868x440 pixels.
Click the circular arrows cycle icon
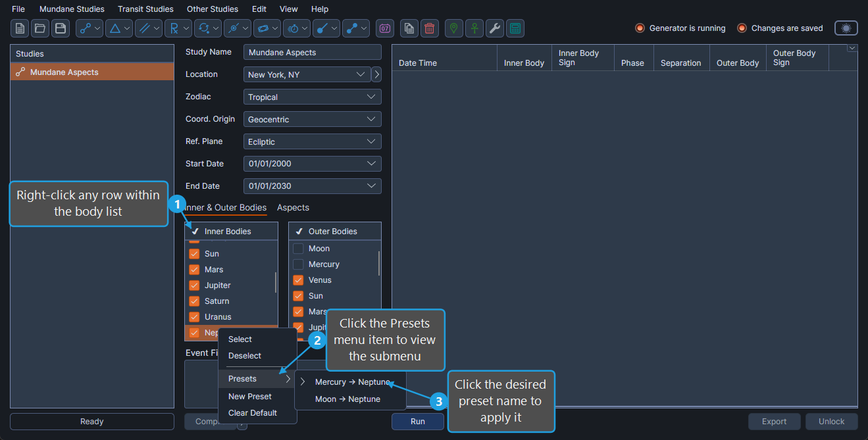click(x=203, y=28)
